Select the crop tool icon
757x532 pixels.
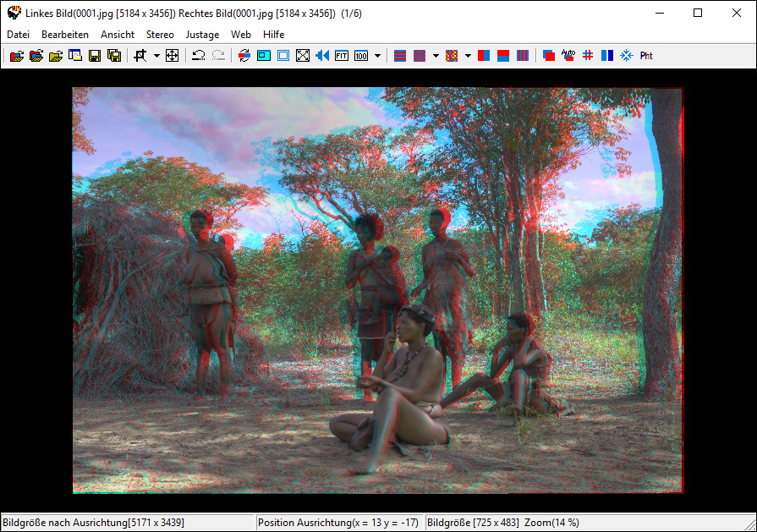click(140, 56)
